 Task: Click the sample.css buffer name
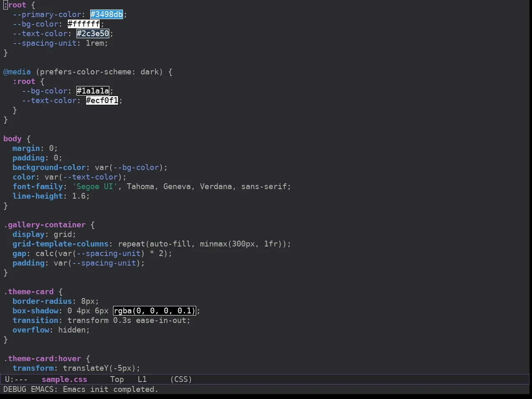pyautogui.click(x=64, y=379)
